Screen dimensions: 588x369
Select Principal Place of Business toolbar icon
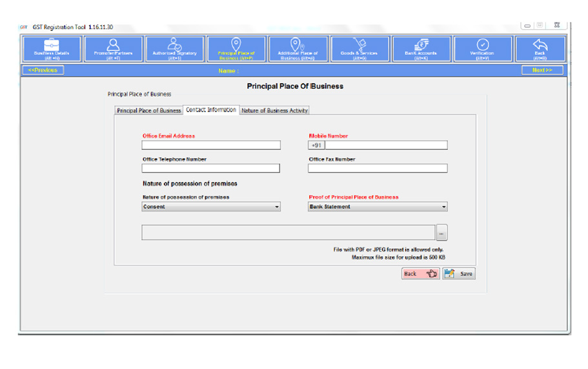click(x=236, y=49)
